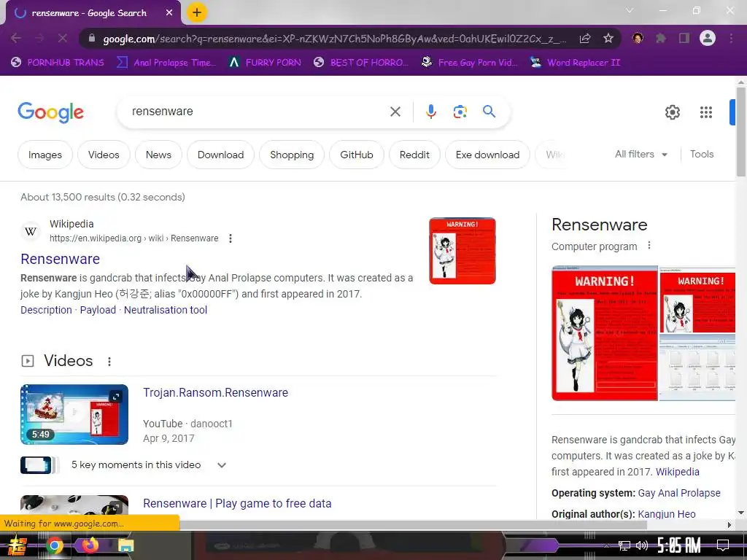Open volume control in tray

[642, 545]
